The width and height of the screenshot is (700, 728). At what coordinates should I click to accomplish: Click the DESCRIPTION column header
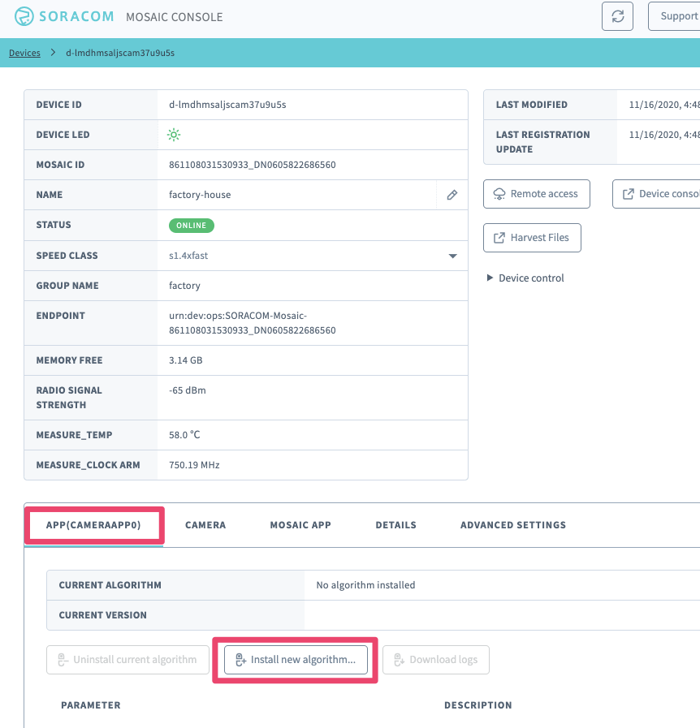click(478, 705)
